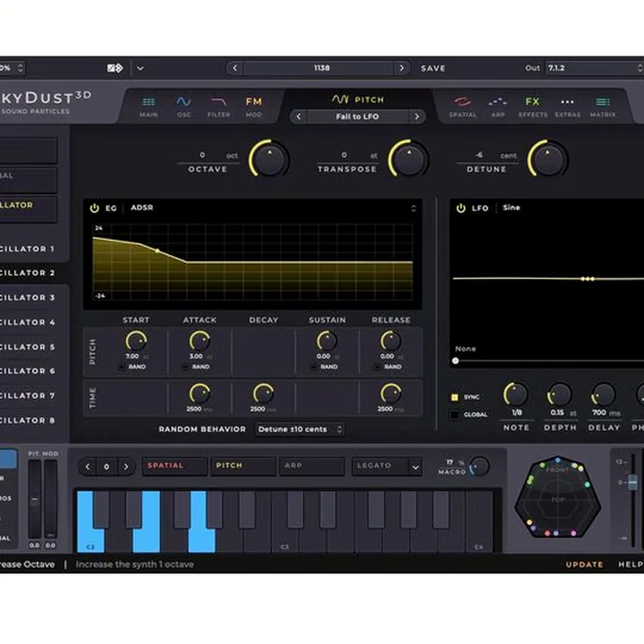Click the output volume fader handle

click(x=632, y=482)
